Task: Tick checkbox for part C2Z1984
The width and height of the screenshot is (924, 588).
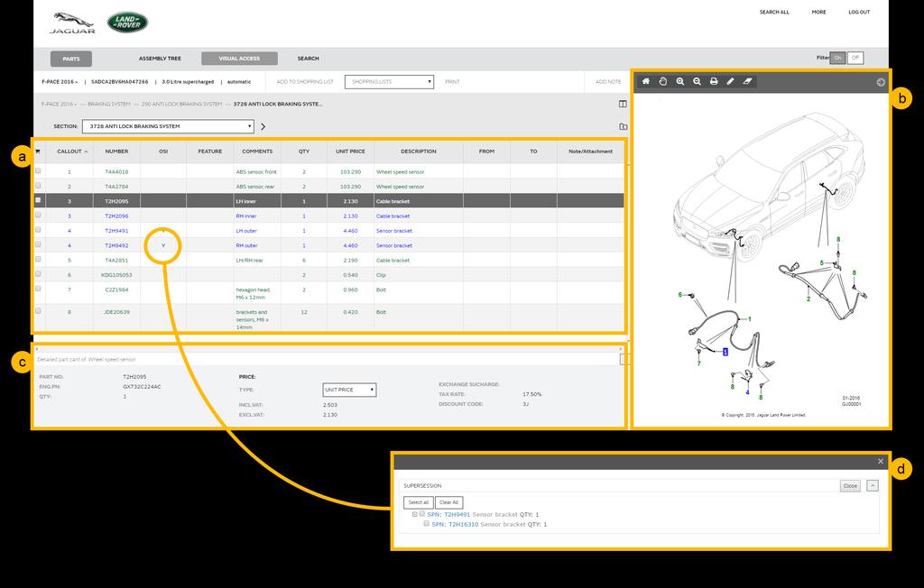Action: point(38,289)
